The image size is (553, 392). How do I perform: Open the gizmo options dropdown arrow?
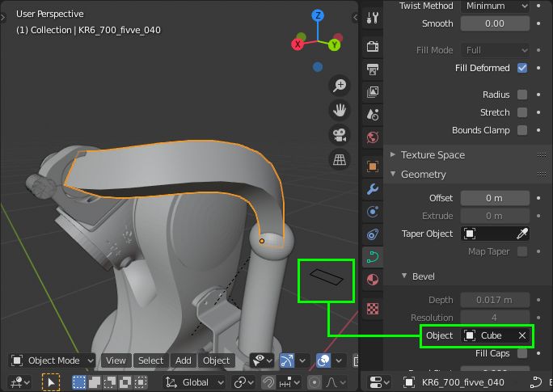tap(302, 360)
